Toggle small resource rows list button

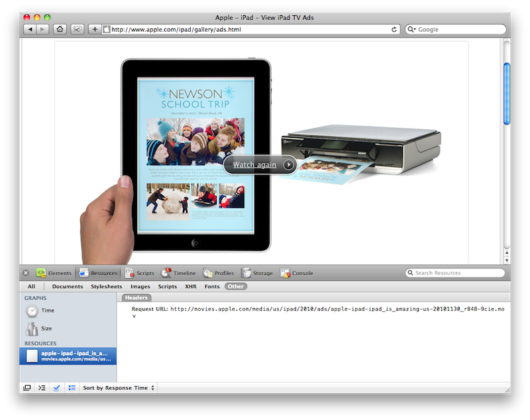point(72,388)
